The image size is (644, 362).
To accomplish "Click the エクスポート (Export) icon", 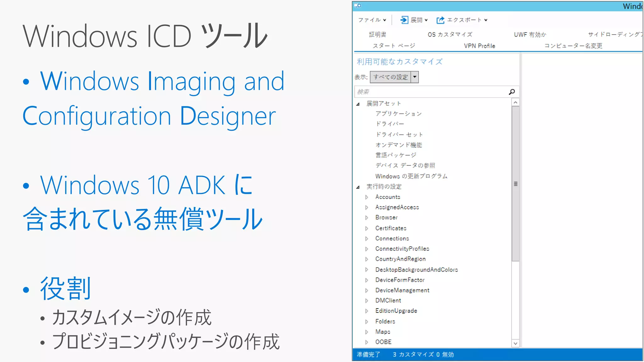I will click(441, 20).
